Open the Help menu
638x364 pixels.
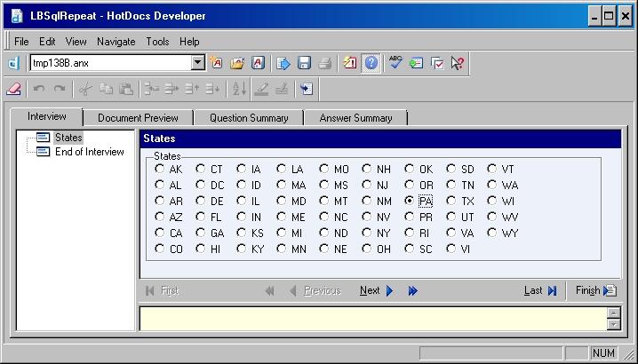point(189,42)
